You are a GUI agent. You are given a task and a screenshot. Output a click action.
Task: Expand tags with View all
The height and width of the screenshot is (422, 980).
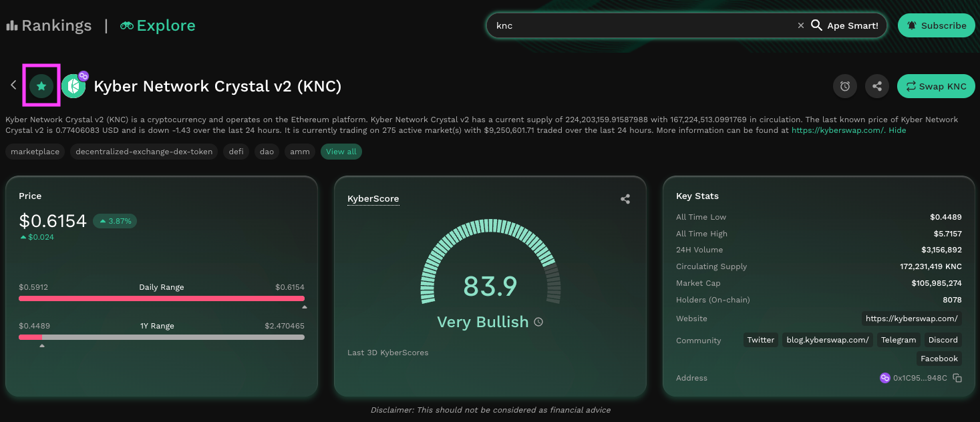coord(341,152)
